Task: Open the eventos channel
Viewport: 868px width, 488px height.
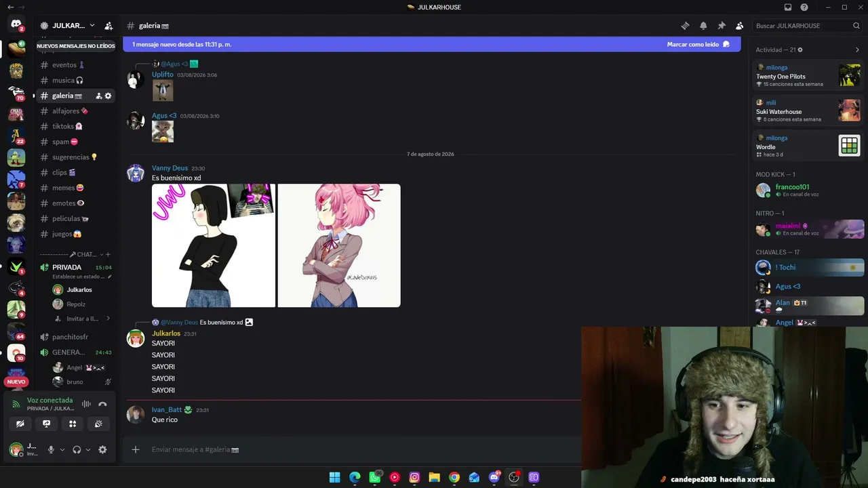Action: (x=75, y=65)
